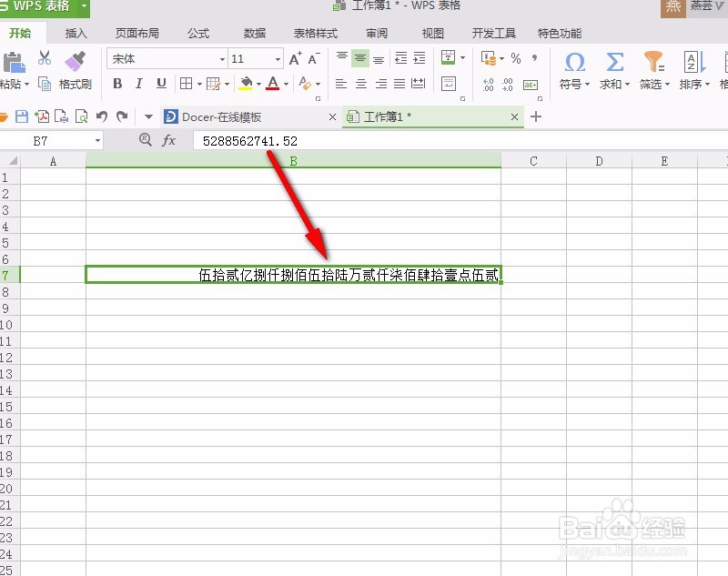Screen dimensions: 728x576
Task: Open the WPS表格 main menu
Action: click(41, 8)
